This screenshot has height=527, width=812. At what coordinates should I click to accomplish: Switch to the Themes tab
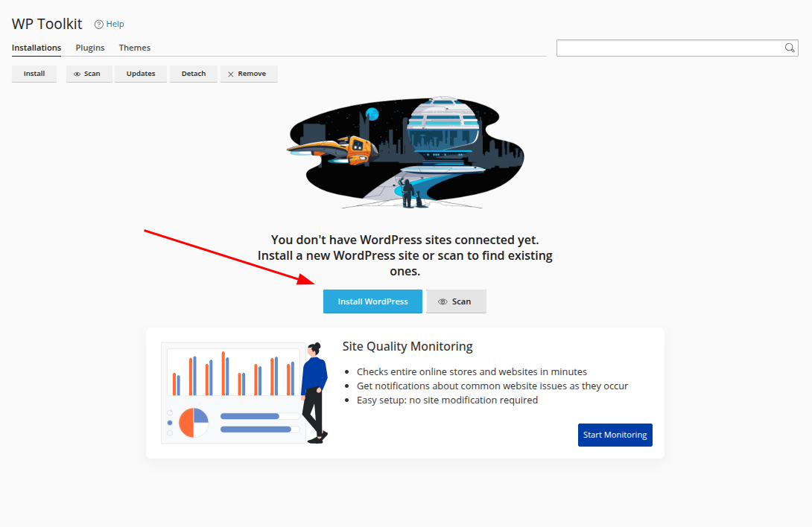[135, 48]
